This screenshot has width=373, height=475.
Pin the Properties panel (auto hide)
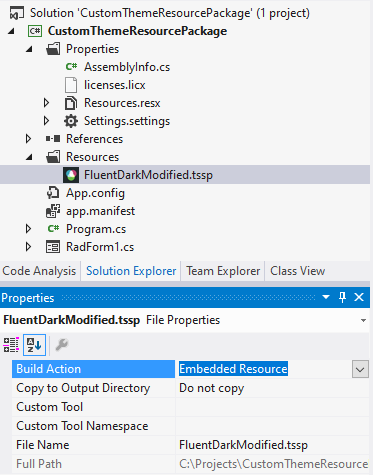342,297
